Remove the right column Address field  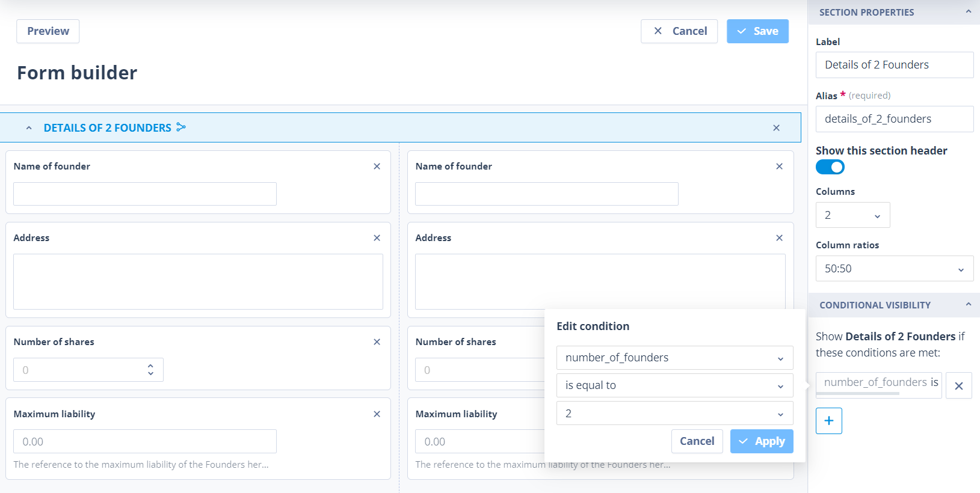coord(779,238)
